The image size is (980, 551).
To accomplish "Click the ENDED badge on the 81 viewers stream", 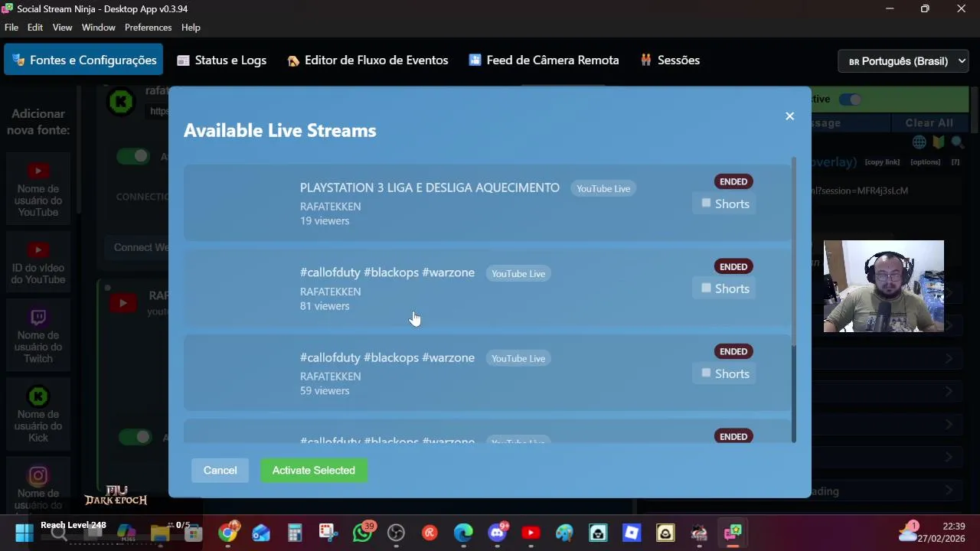I will tap(733, 266).
